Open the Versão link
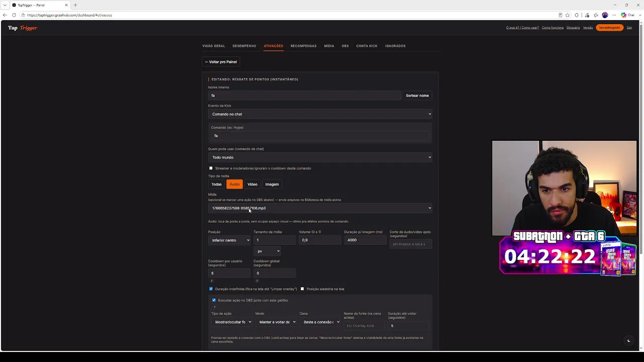 588,28
